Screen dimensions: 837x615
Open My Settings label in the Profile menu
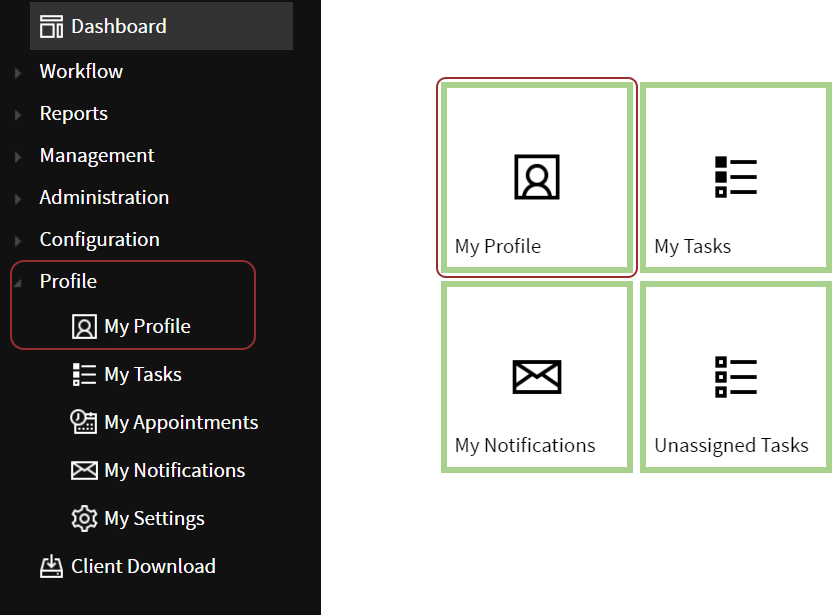(x=154, y=519)
